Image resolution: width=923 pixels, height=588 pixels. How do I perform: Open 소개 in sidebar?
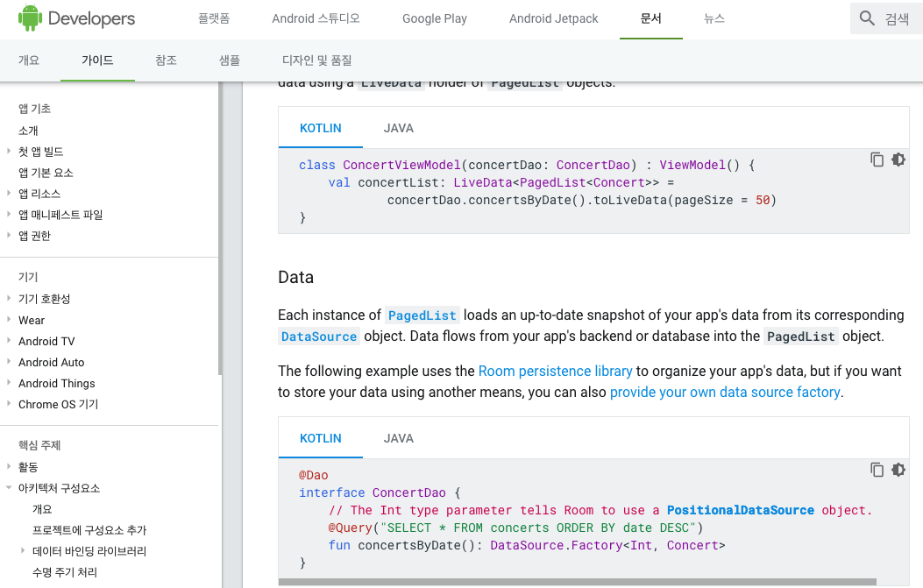(28, 130)
